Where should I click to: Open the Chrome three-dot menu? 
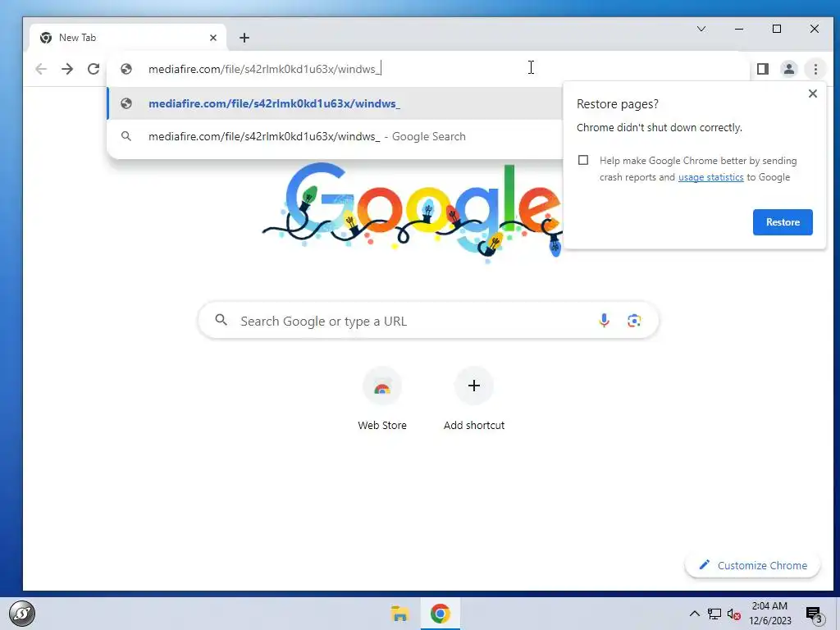click(815, 69)
